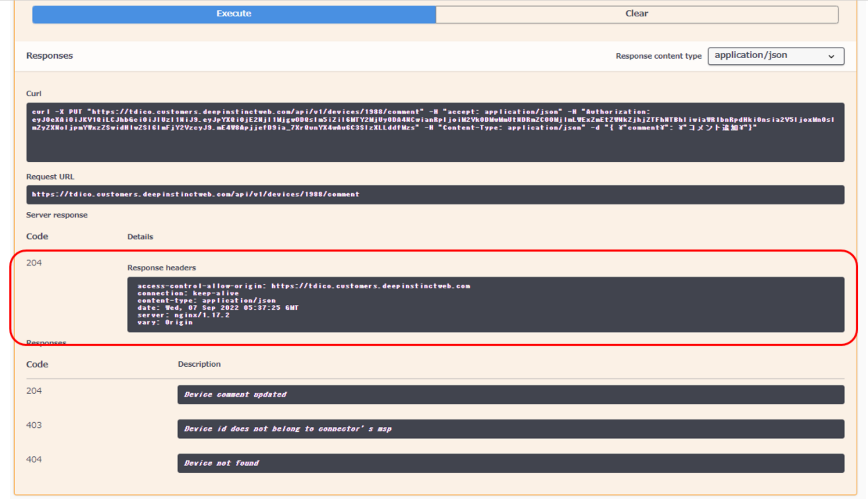Click the Request URL label

50,177
